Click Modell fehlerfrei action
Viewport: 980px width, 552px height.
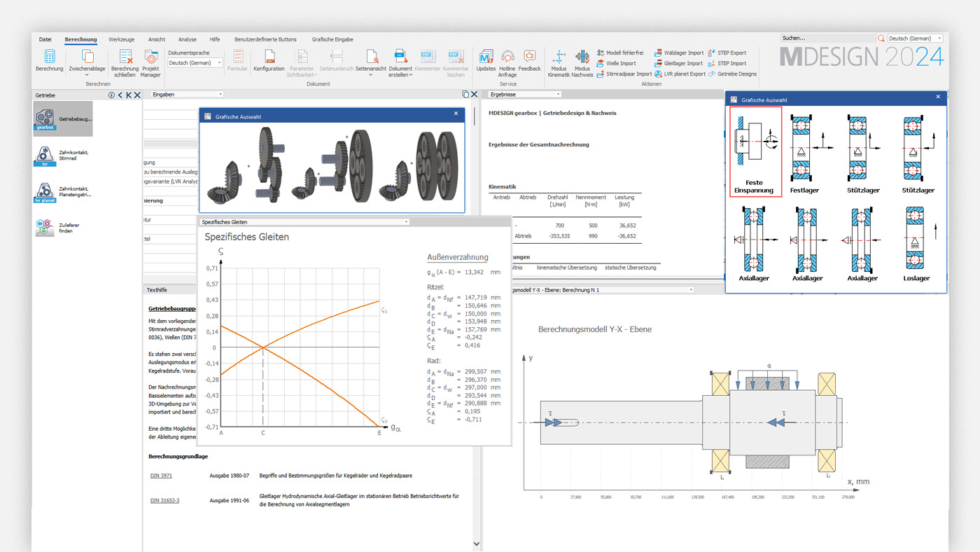point(620,53)
